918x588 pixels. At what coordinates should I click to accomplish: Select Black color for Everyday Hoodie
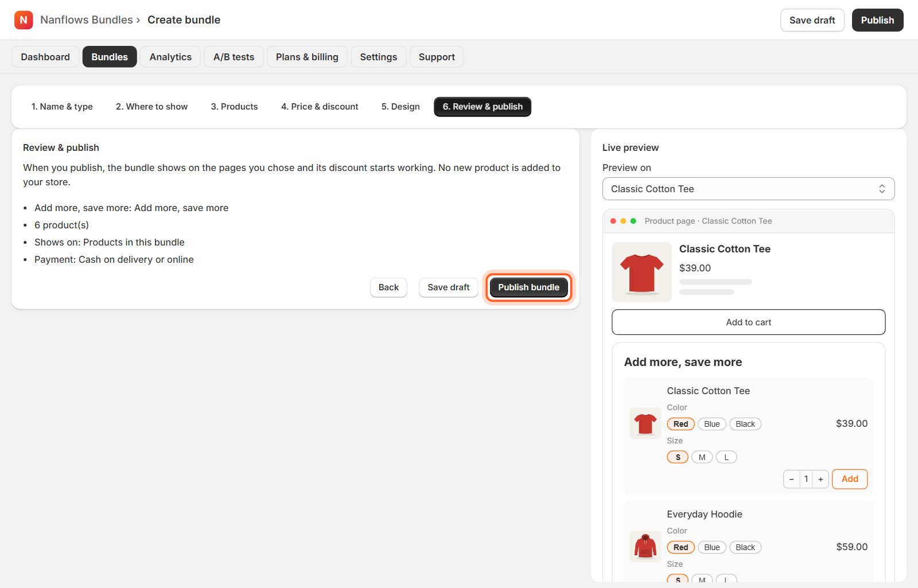click(745, 547)
